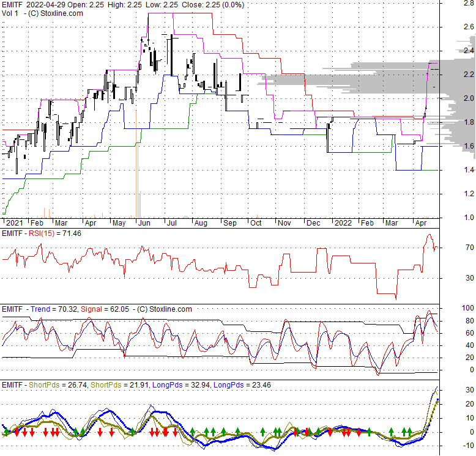Click the '1.2' price axis label
The width and height of the screenshot is (476, 456).
(469, 194)
